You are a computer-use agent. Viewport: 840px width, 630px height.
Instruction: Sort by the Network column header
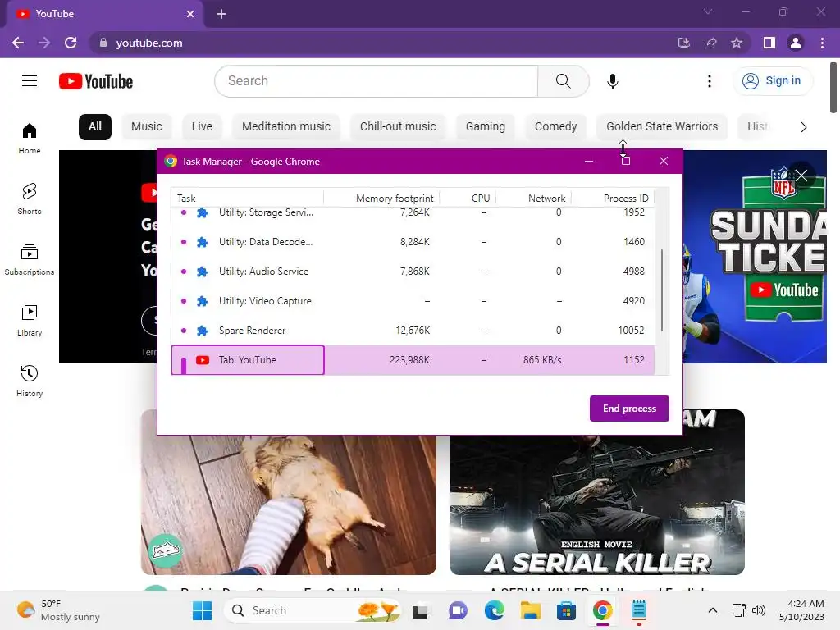coord(534,199)
